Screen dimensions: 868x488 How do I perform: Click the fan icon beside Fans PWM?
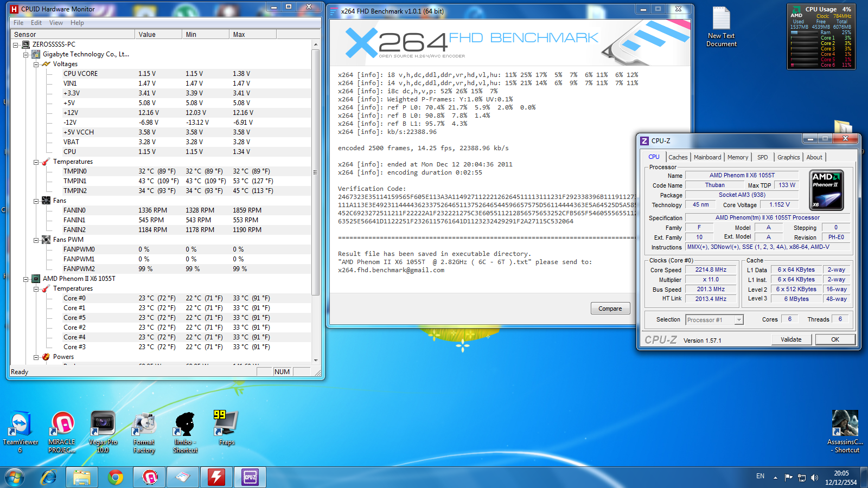tap(46, 240)
